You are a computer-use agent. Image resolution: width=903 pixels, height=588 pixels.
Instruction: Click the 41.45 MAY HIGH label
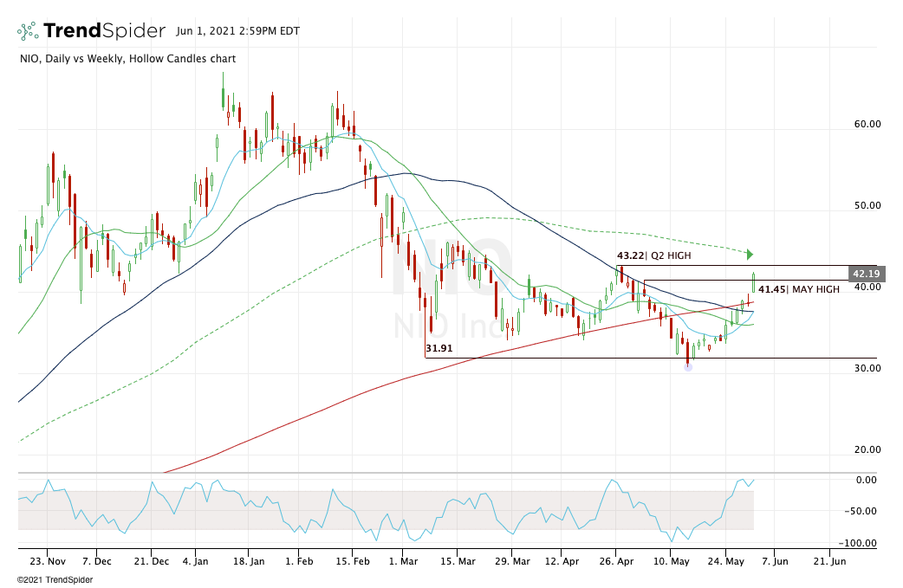pyautogui.click(x=798, y=289)
